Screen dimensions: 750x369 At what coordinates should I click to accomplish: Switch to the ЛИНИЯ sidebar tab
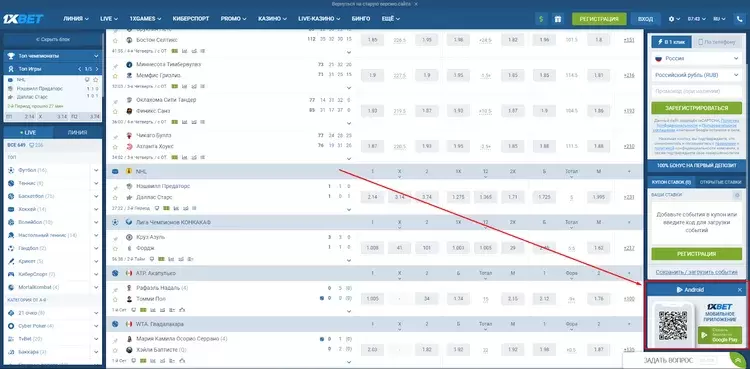pos(77,133)
